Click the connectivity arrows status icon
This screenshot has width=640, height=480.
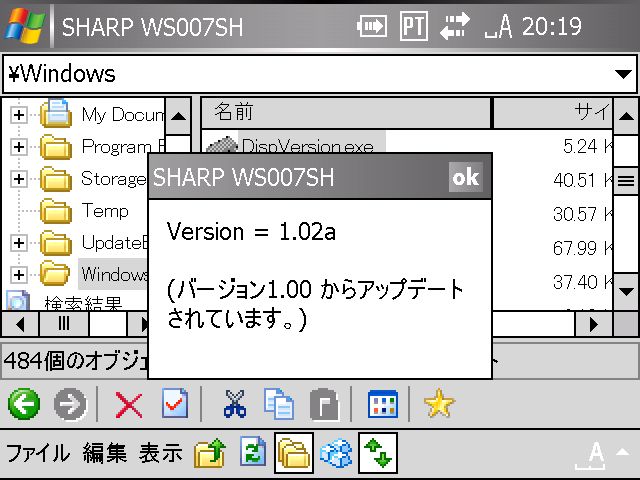tap(455, 26)
